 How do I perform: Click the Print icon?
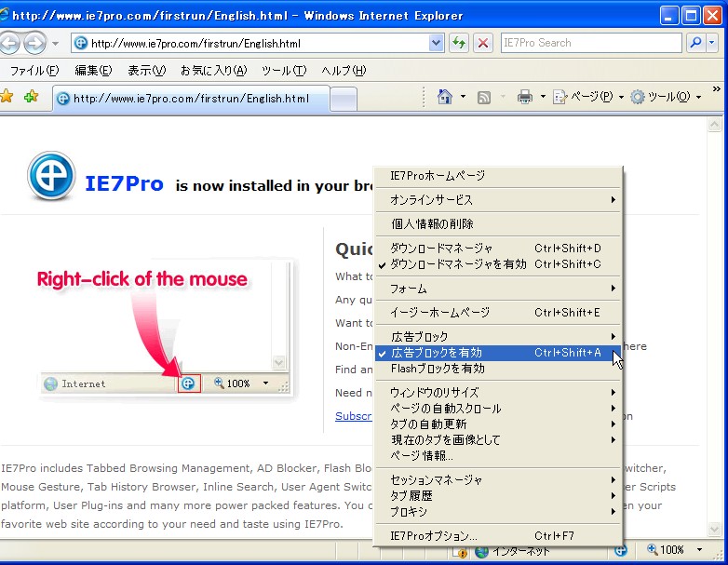click(x=525, y=97)
